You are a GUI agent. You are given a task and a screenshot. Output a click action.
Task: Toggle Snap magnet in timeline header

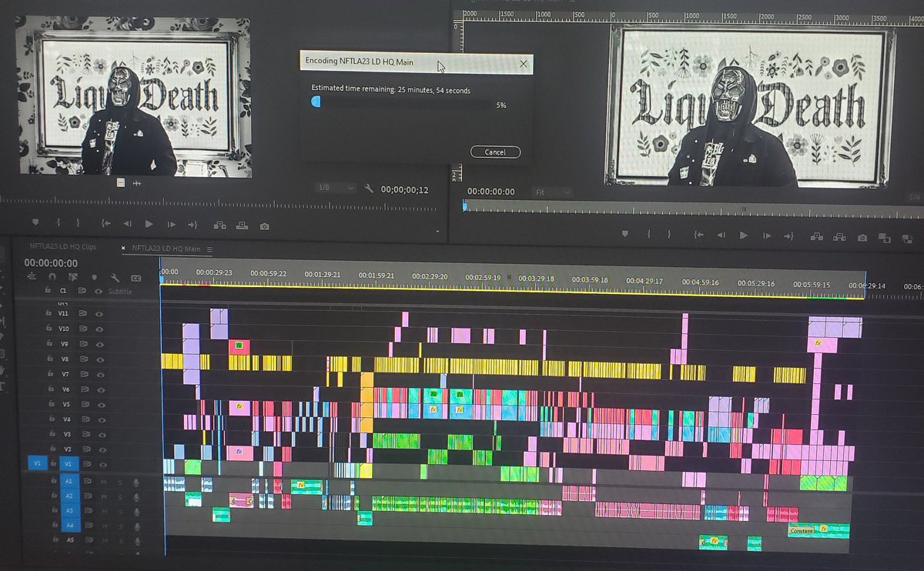tap(52, 277)
